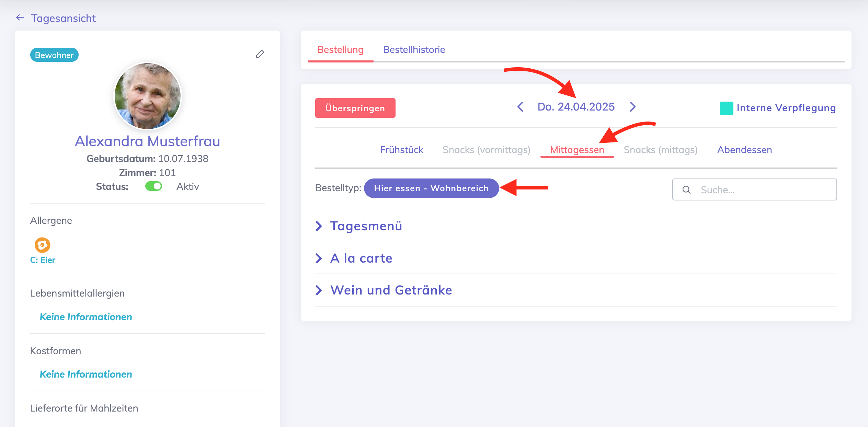This screenshot has width=868, height=427.
Task: Click the Bewohner badge
Action: pos(54,55)
